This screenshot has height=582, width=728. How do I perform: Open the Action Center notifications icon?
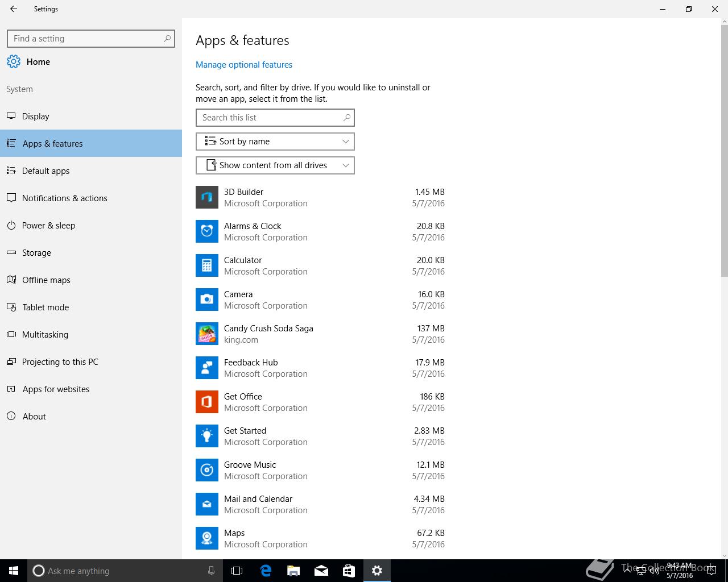tap(711, 571)
